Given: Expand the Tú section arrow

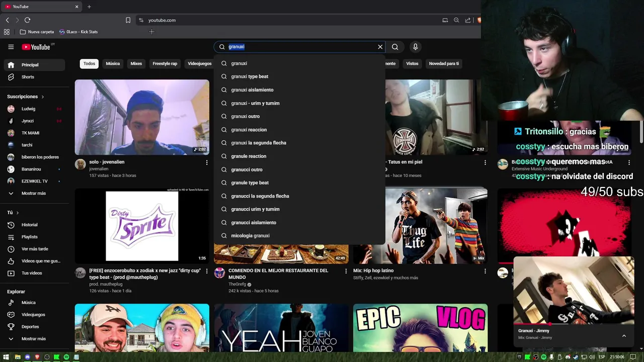Looking at the screenshot, I should pyautogui.click(x=18, y=213).
